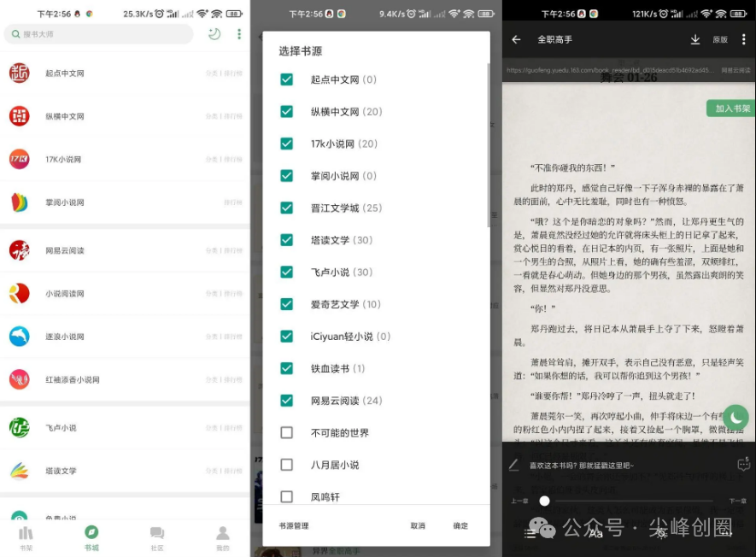Uncheck 网易云阅读 (24) checkbox
Image resolution: width=756 pixels, height=557 pixels.
[x=286, y=401]
